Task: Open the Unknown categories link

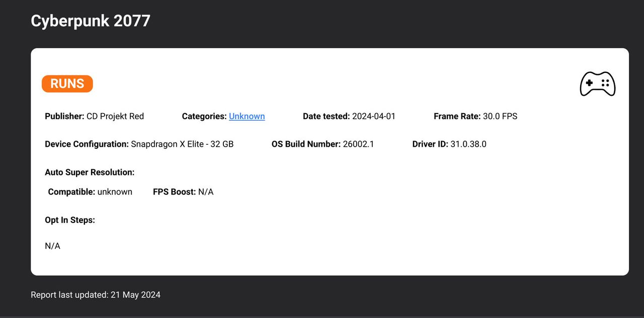Action: pos(247,116)
